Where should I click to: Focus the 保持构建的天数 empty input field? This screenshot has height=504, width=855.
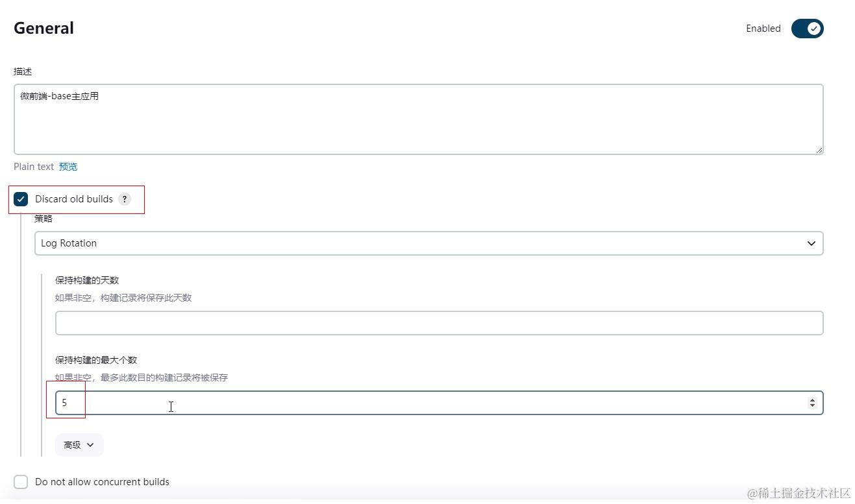pos(439,323)
